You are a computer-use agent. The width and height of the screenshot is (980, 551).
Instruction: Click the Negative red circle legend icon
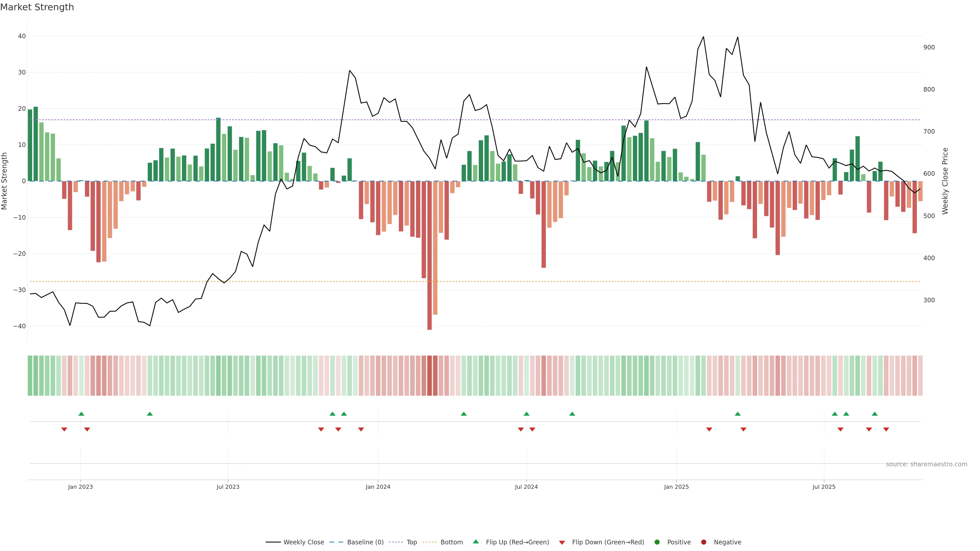point(703,542)
